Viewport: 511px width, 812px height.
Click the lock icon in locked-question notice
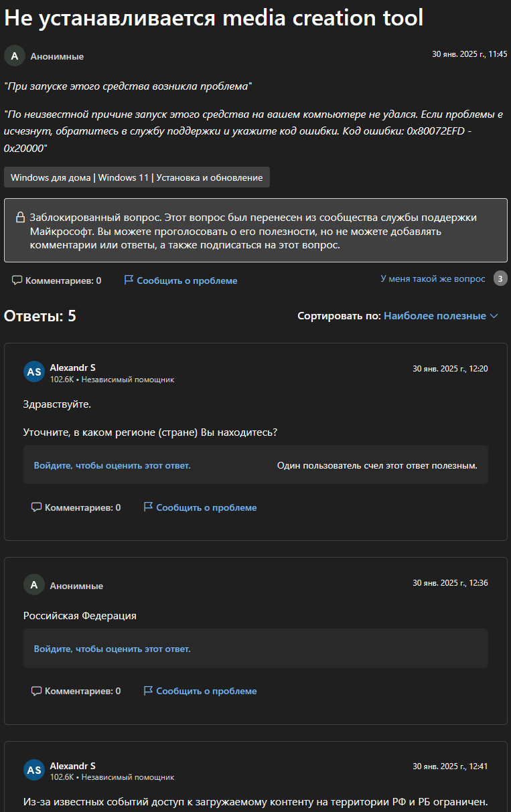pyautogui.click(x=20, y=218)
